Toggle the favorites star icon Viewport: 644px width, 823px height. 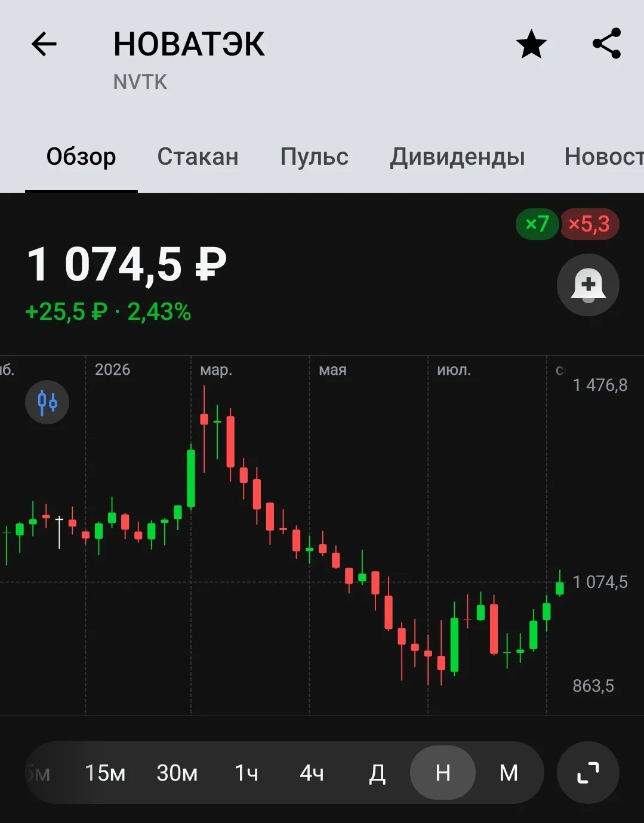point(531,44)
